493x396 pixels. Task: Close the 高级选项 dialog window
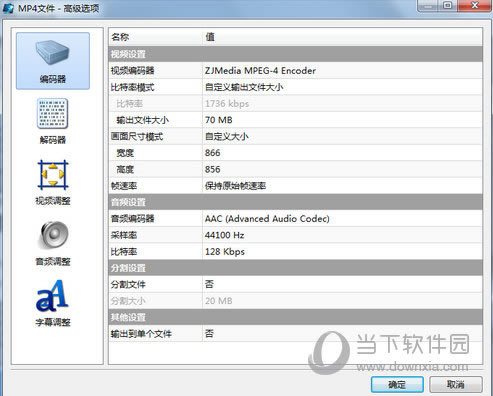475,6
